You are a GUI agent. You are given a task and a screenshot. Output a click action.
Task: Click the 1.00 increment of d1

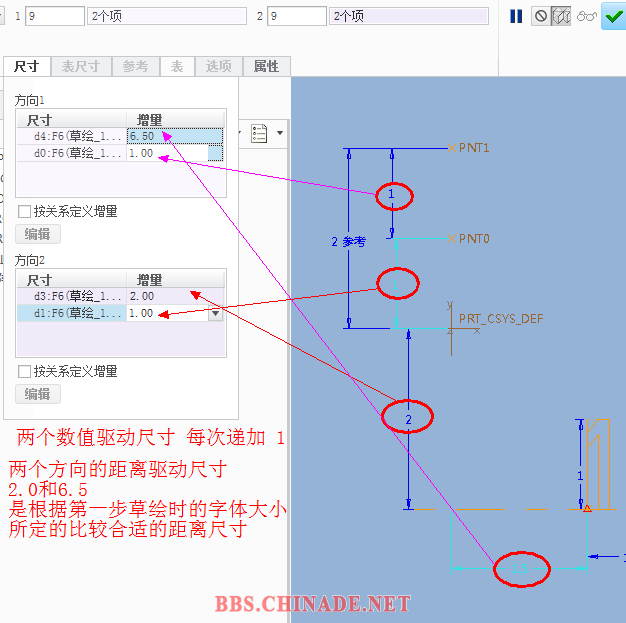(x=168, y=313)
